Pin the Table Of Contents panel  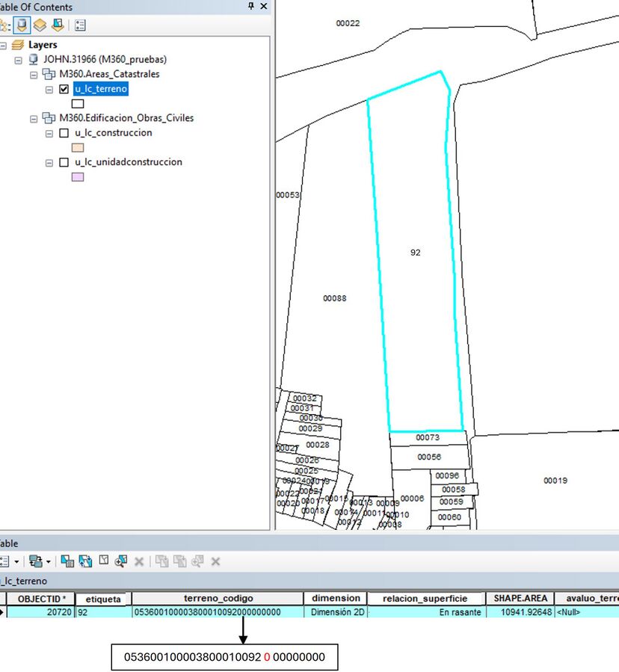click(x=250, y=7)
